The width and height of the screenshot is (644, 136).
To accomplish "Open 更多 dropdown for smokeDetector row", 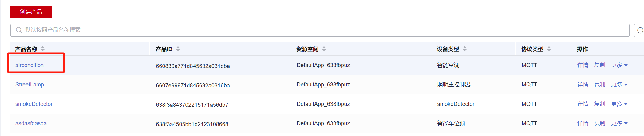I will pos(619,104).
